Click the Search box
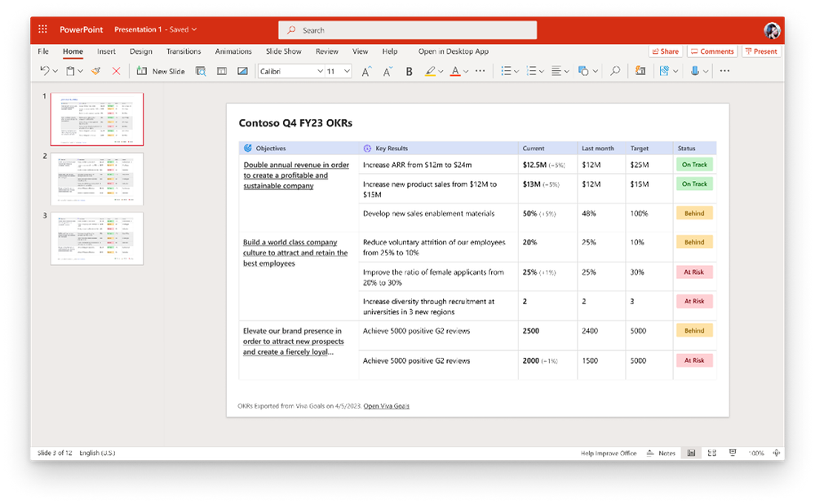The width and height of the screenshot is (815, 504). tap(408, 30)
